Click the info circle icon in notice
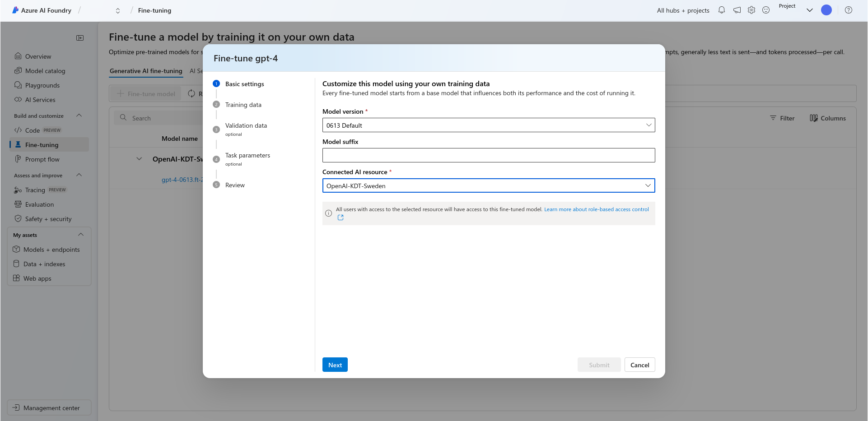The width and height of the screenshot is (868, 421). click(328, 213)
